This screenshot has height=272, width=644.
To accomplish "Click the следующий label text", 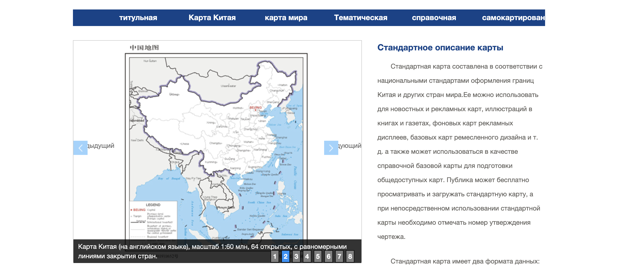I will click(x=349, y=145).
